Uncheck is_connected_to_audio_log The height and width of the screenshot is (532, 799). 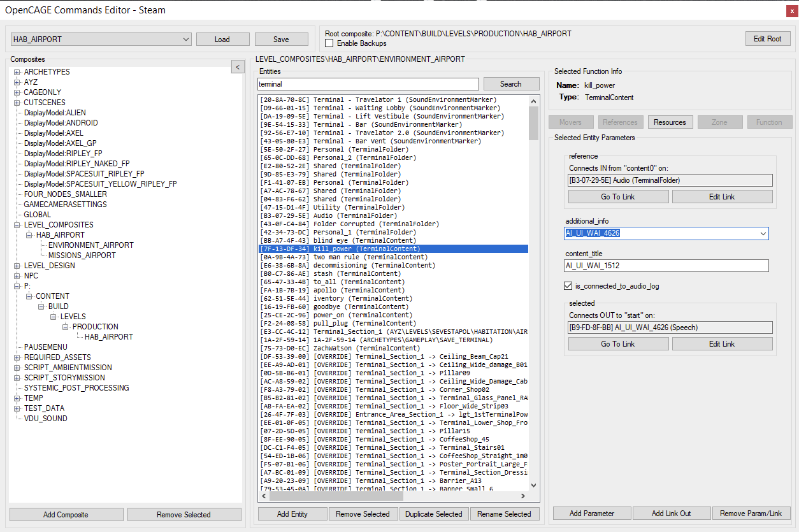point(568,285)
